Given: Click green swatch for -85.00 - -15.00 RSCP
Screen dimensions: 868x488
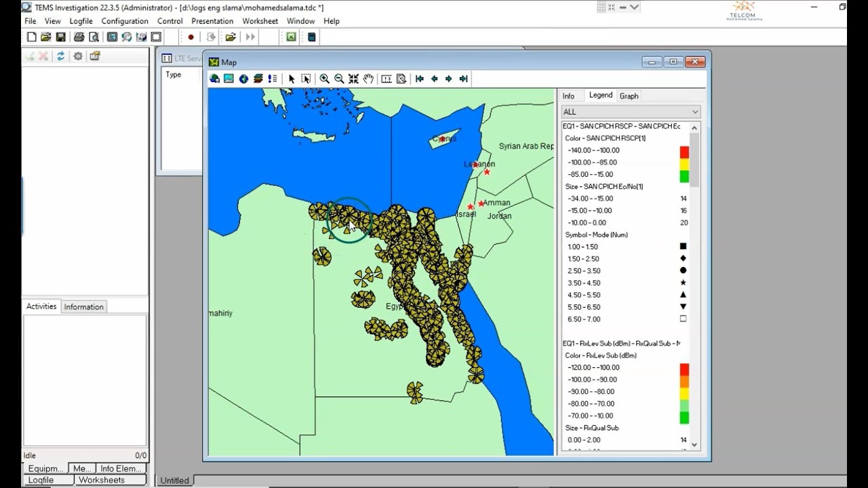Looking at the screenshot, I should pyautogui.click(x=684, y=176).
